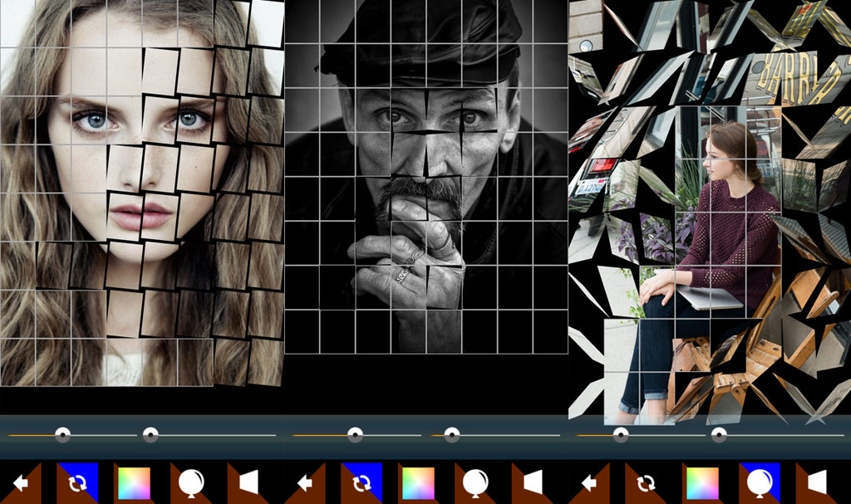Click back arrow under seated woman photo
Screen dimensions: 851x504
[x=589, y=482]
